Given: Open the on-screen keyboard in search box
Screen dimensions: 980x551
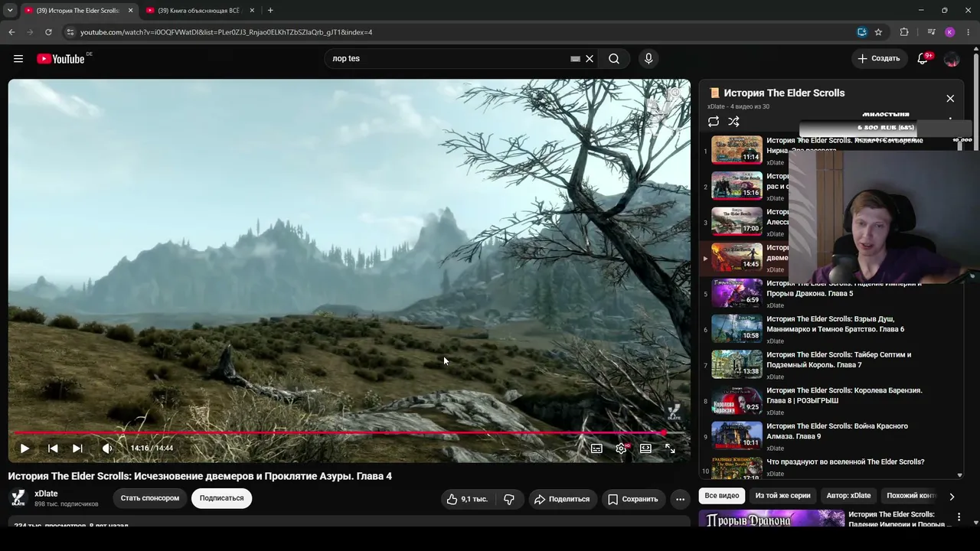Looking at the screenshot, I should pos(575,59).
